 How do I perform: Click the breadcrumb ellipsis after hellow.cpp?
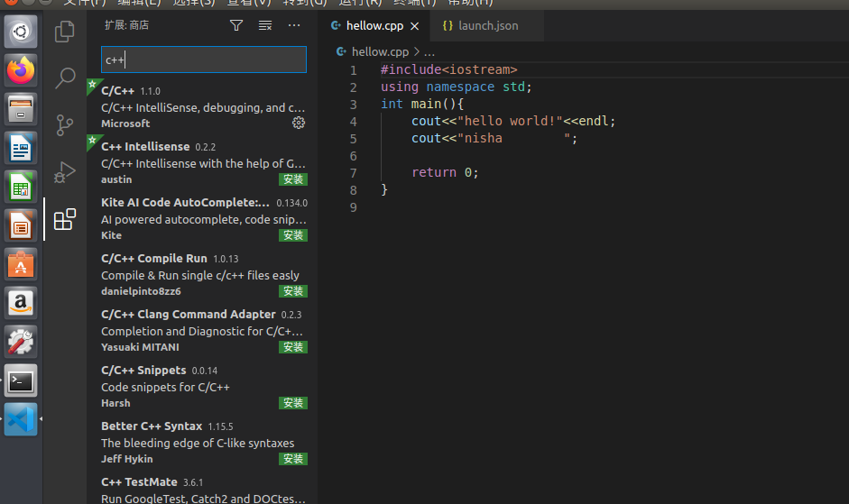(x=429, y=52)
